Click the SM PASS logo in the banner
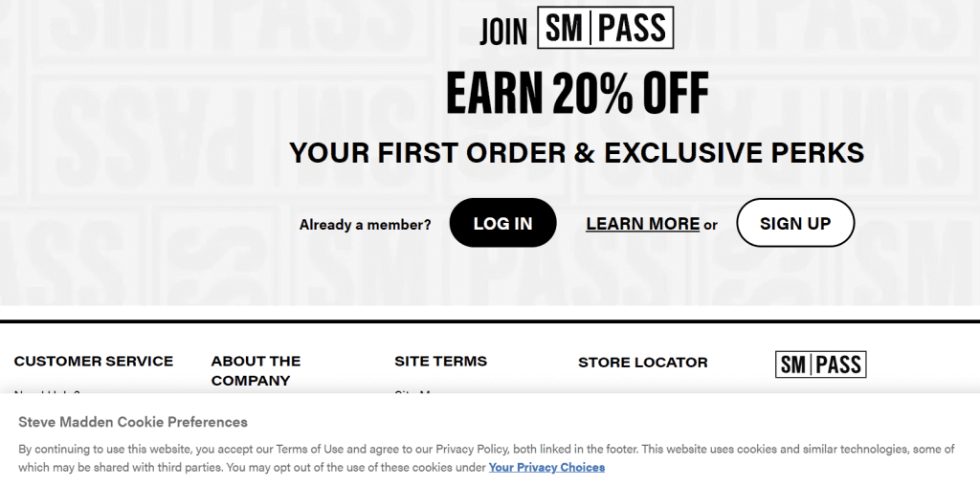The image size is (980, 486). pos(605,28)
